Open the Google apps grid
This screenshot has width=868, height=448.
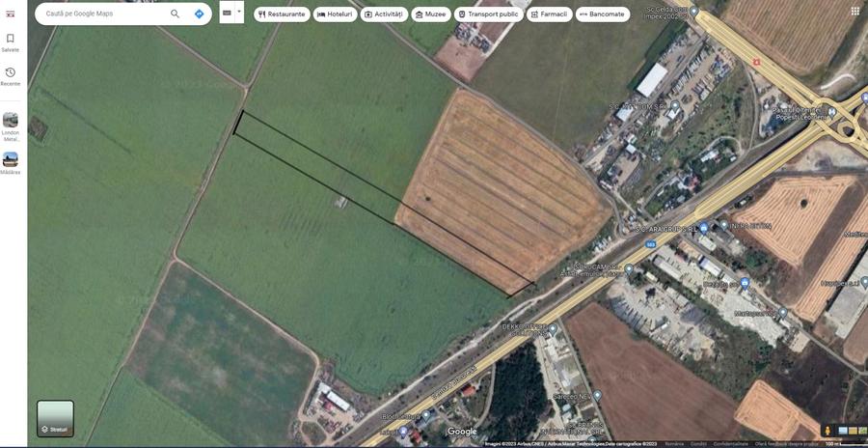[855, 11]
